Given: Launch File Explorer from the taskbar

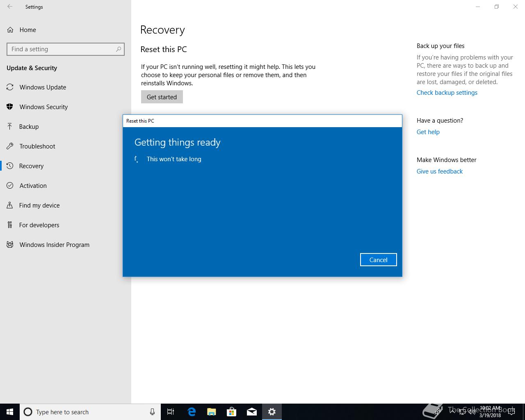Looking at the screenshot, I should coord(212,412).
